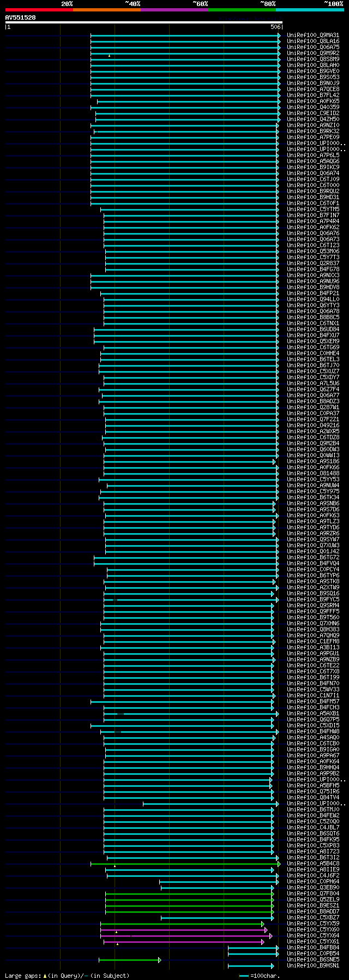Select UniRef100_B9FYC5 in the hit list
Viewport: 349px width, 980px height.
coord(313,600)
